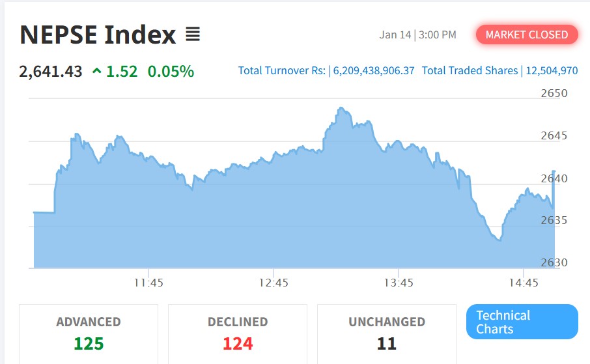Select the ADVANCED 125 card
This screenshot has height=364, width=590.
pos(89,333)
